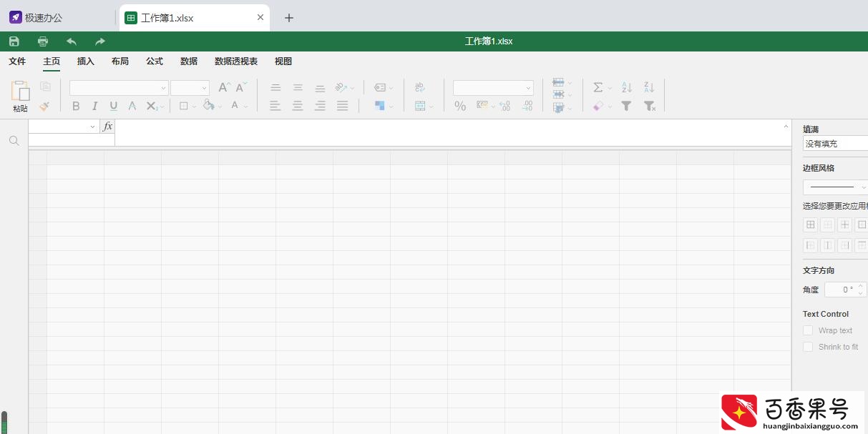Open the number format dropdown

click(x=493, y=88)
